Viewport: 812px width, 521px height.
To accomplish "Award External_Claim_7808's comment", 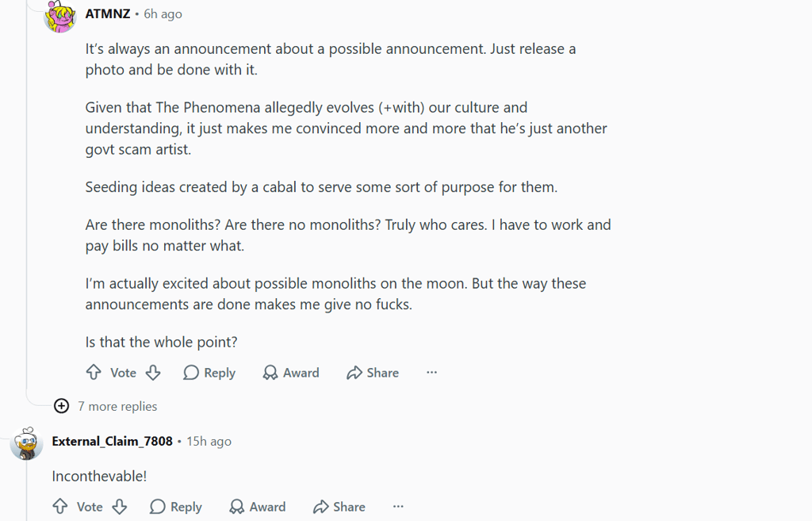I will click(258, 507).
